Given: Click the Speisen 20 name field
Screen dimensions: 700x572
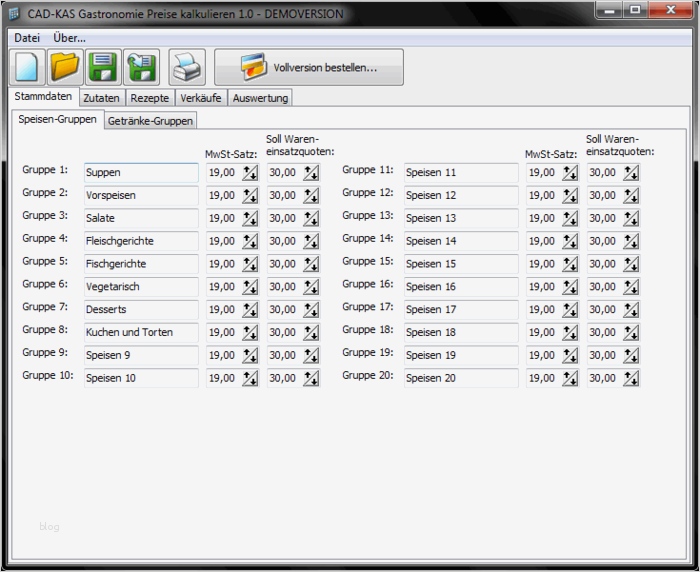Looking at the screenshot, I should [461, 378].
